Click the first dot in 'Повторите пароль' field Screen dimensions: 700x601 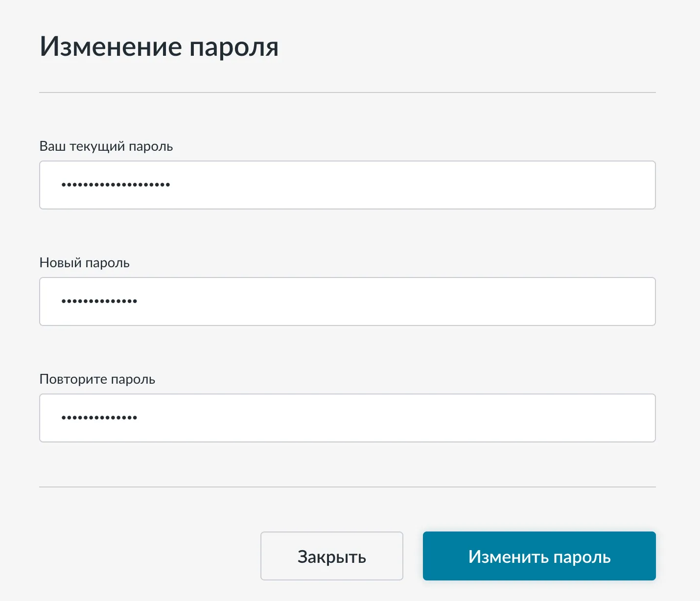coord(64,418)
